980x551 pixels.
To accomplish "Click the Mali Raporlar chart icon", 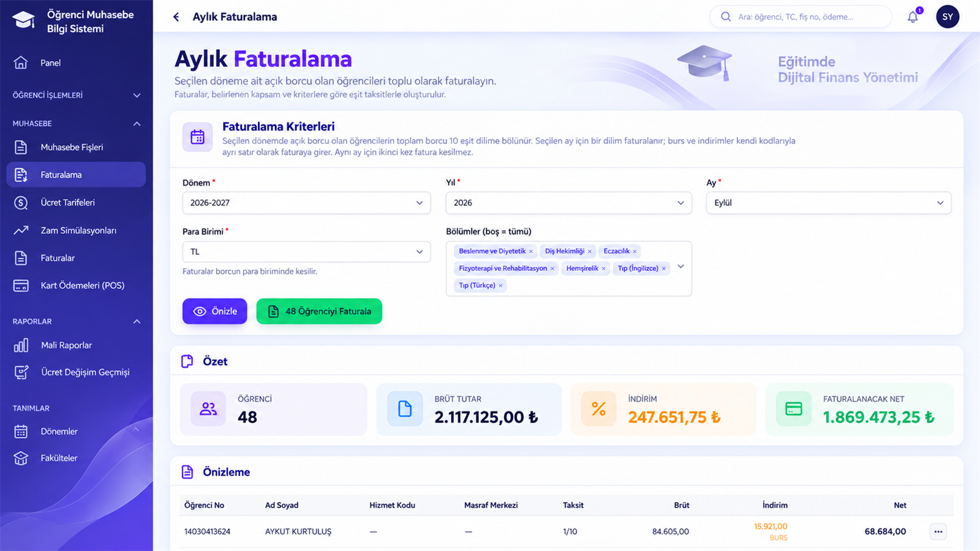I will (21, 345).
